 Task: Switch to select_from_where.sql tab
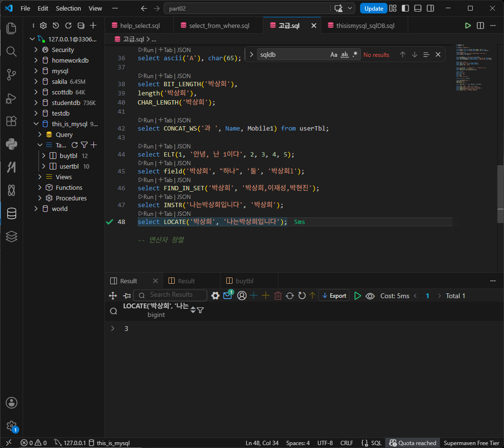coord(219,26)
